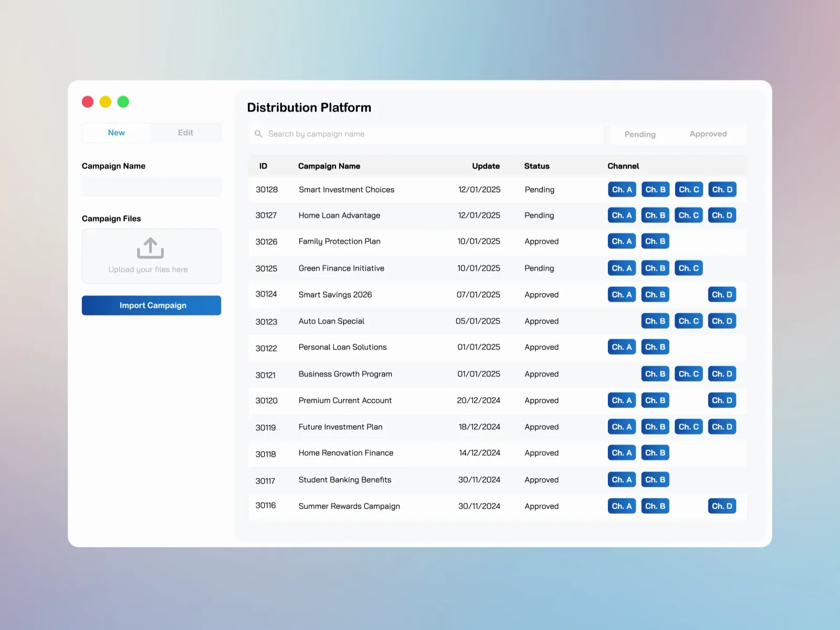The height and width of the screenshot is (630, 840).
Task: Click the Campaign Name column header
Action: tap(329, 166)
